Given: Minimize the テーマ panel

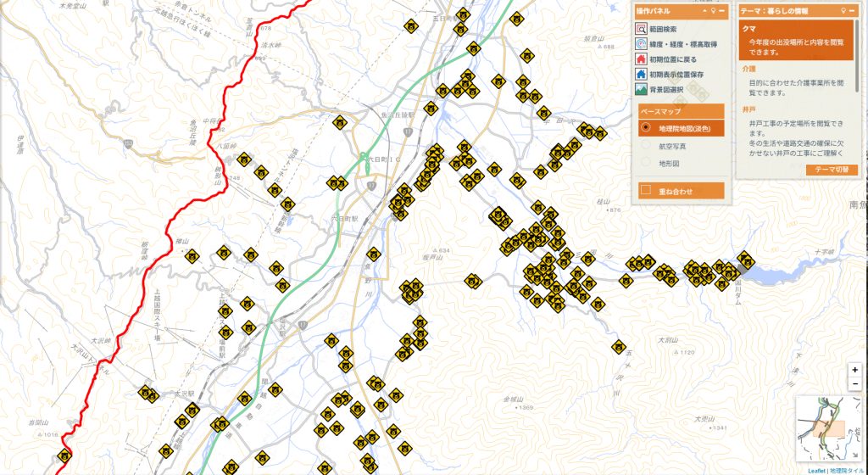Looking at the screenshot, I should point(853,11).
